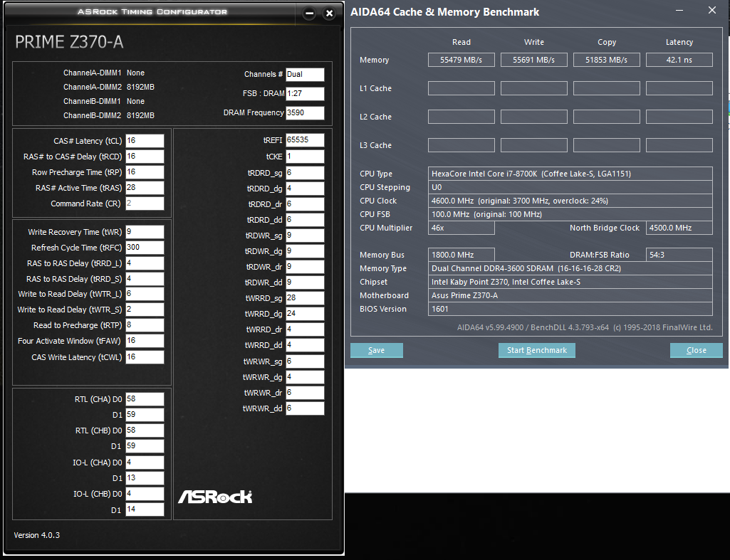Click the RTL (CHB) D0 field
Image resolution: width=730 pixels, height=560 pixels.
145,430
